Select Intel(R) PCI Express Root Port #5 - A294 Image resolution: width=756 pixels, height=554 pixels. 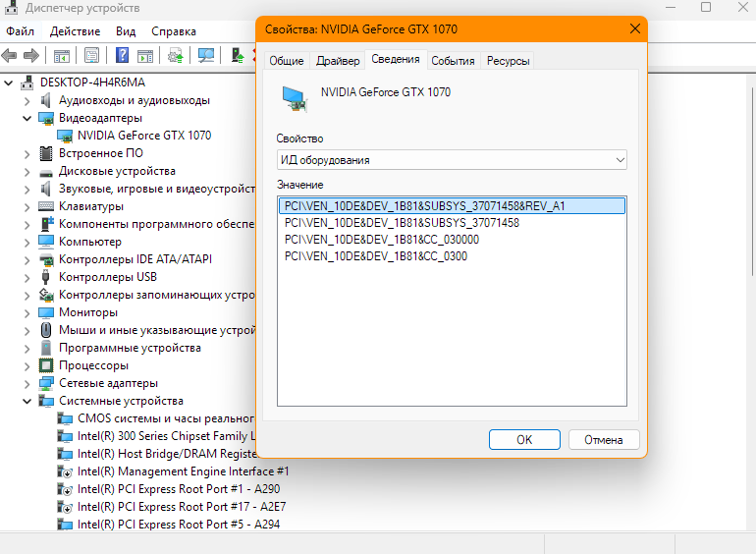pos(179,525)
